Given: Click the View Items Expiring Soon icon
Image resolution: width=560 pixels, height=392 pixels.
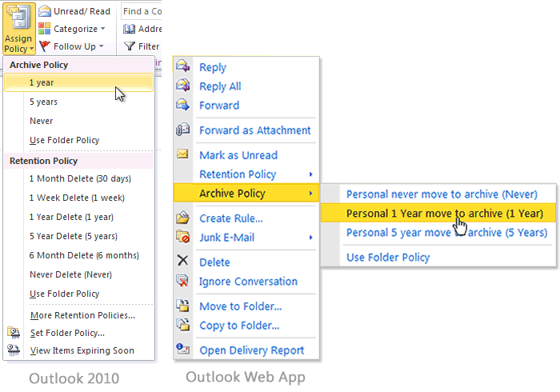Looking at the screenshot, I should pos(14,350).
